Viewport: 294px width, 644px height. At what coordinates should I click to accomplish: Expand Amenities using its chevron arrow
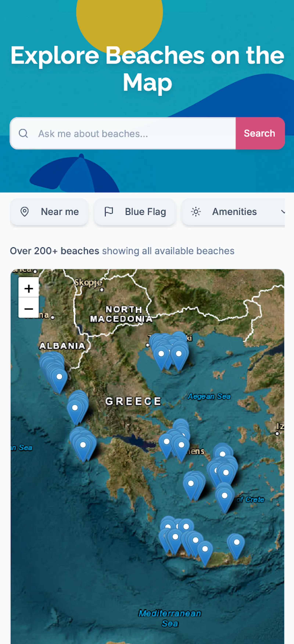(283, 212)
